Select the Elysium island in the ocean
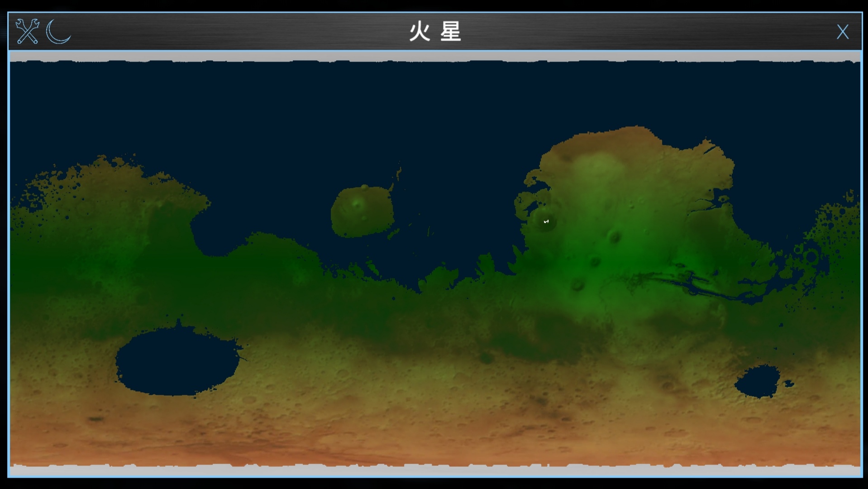Image resolution: width=868 pixels, height=489 pixels. click(x=362, y=212)
